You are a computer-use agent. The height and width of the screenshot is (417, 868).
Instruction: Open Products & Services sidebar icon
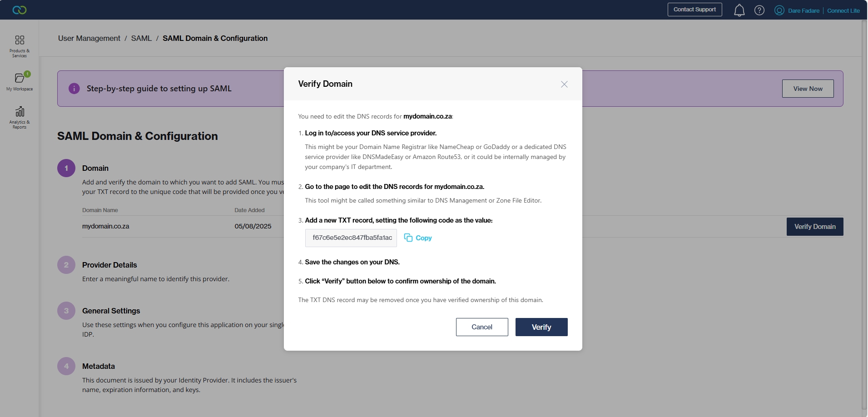click(x=20, y=40)
